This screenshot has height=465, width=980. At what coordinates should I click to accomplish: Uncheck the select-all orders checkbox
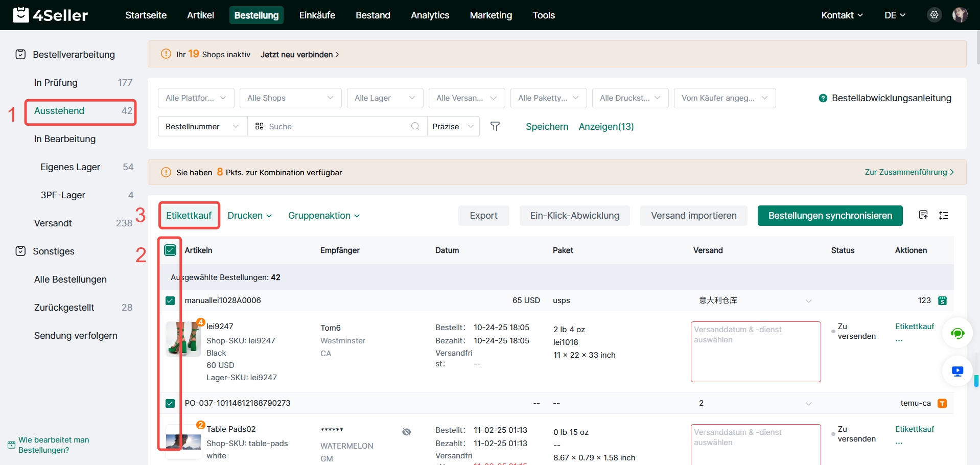coord(170,250)
